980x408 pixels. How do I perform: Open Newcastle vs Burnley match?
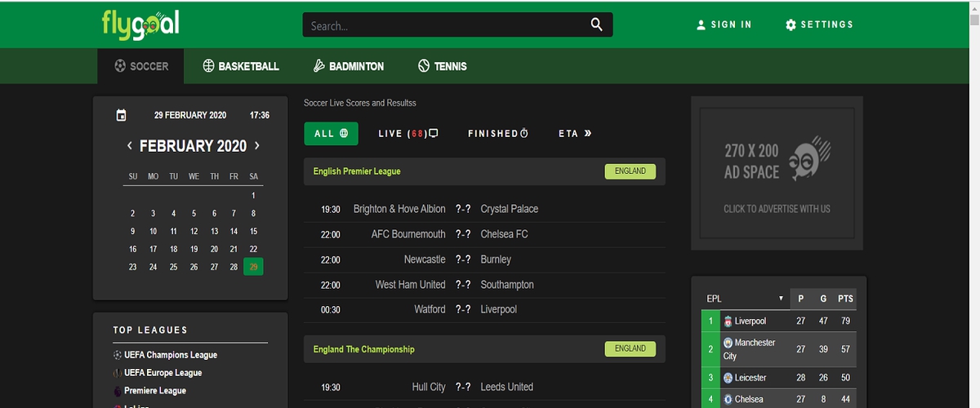484,259
